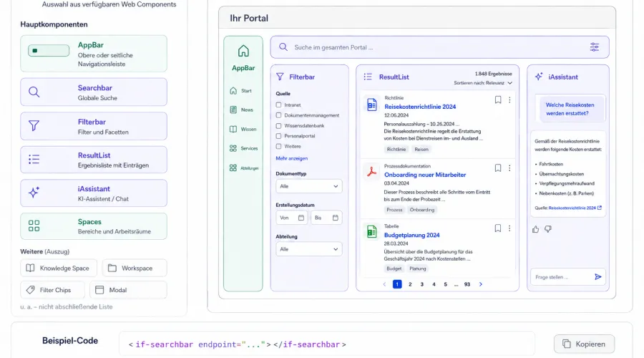Open the Budgetplanung 2024 result
The image size is (644, 358).
click(411, 235)
